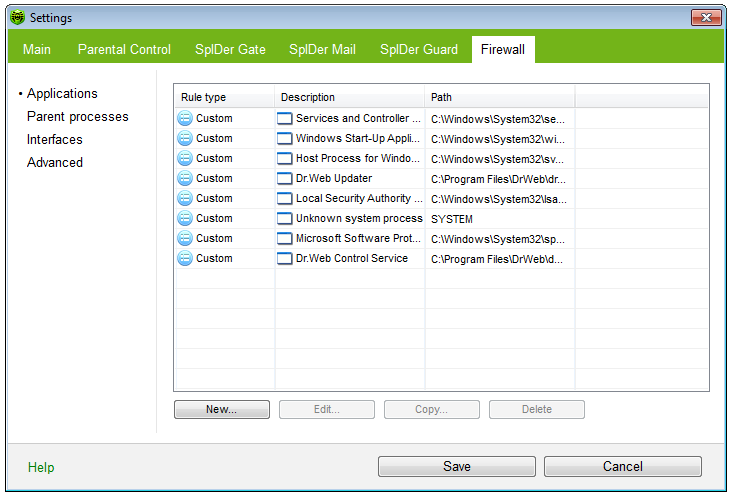Sort the list by Rule type column header
The height and width of the screenshot is (498, 732).
click(204, 97)
